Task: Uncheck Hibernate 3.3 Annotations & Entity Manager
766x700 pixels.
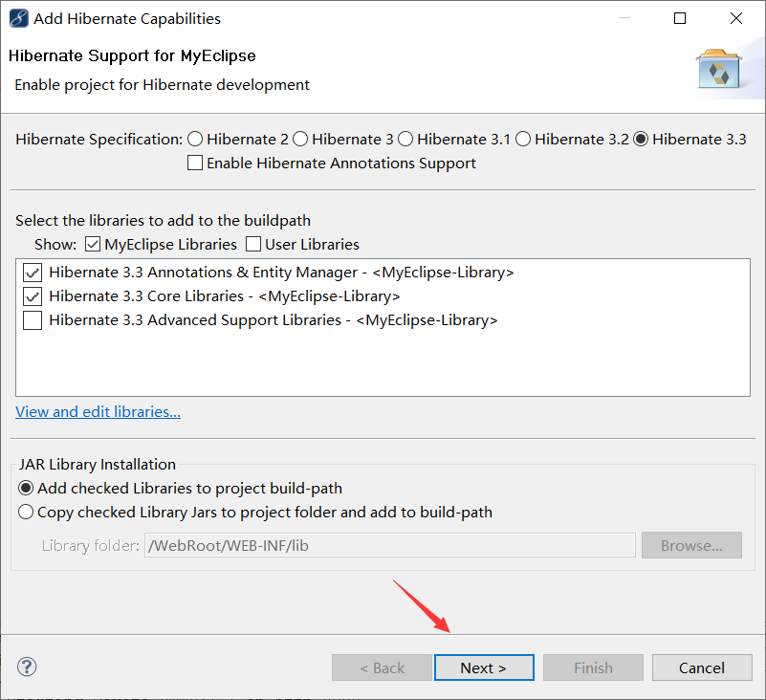Action: 33,273
